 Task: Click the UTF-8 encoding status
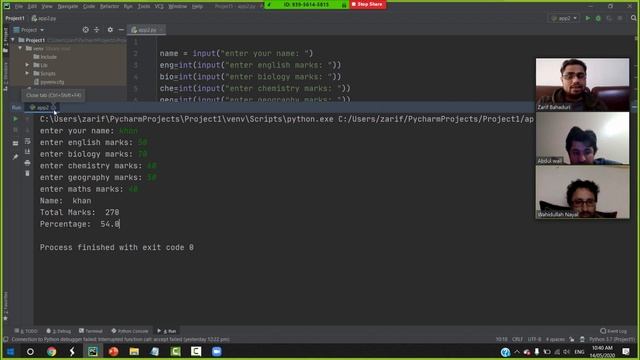pyautogui.click(x=534, y=340)
